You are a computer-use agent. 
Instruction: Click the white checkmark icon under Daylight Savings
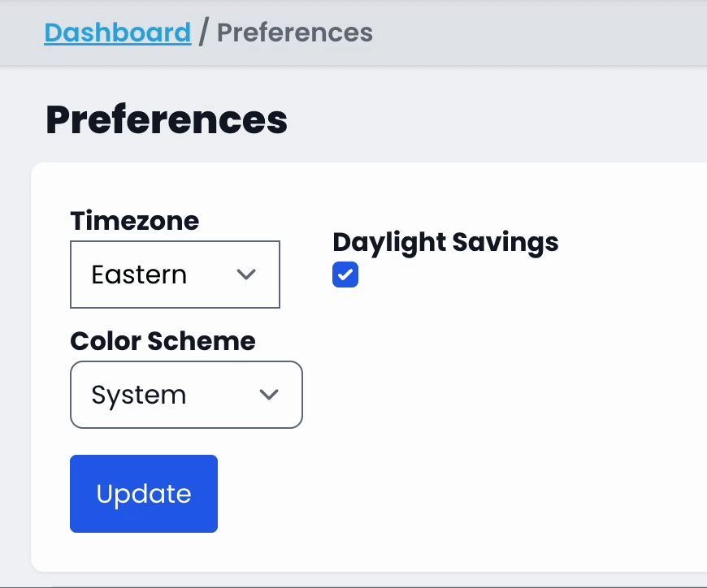345,275
